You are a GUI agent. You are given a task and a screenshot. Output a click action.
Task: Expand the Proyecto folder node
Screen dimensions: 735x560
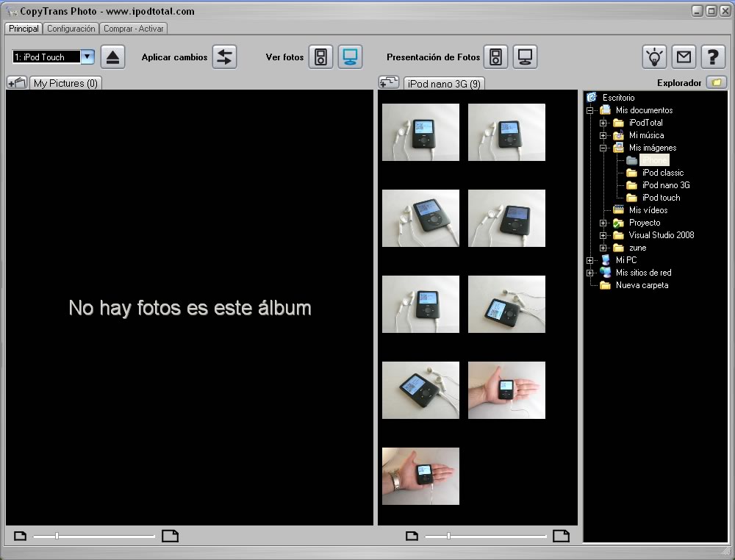[x=603, y=223]
